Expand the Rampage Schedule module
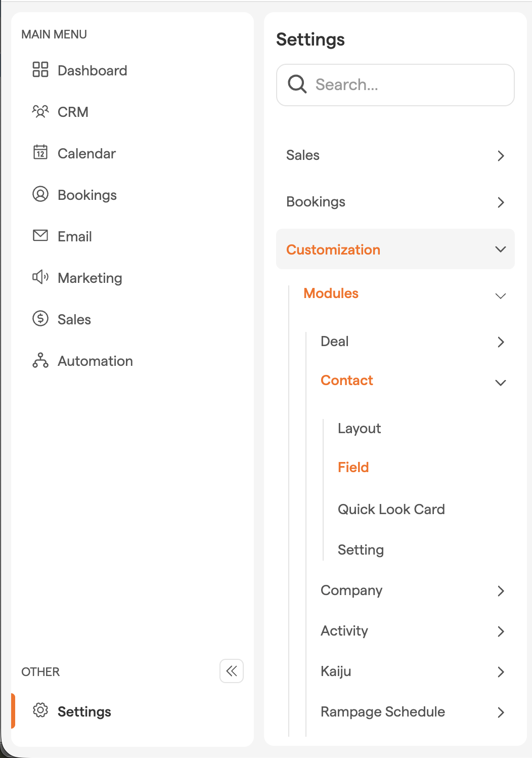The height and width of the screenshot is (758, 532). tap(501, 712)
